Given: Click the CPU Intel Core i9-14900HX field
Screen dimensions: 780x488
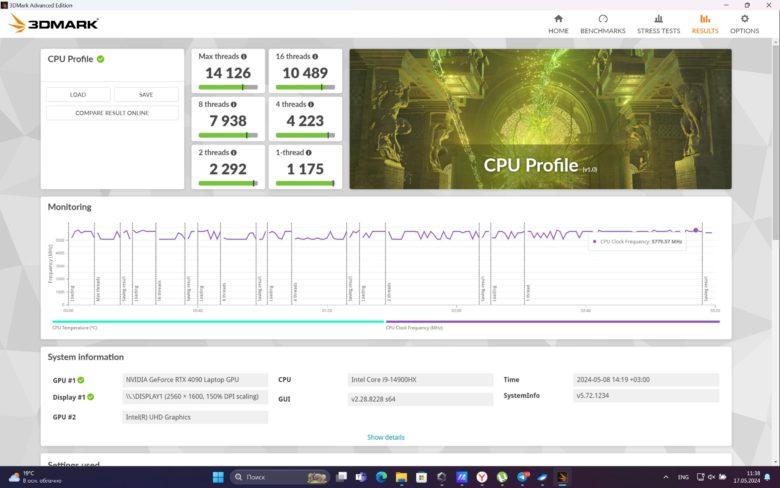Looking at the screenshot, I should (x=420, y=380).
